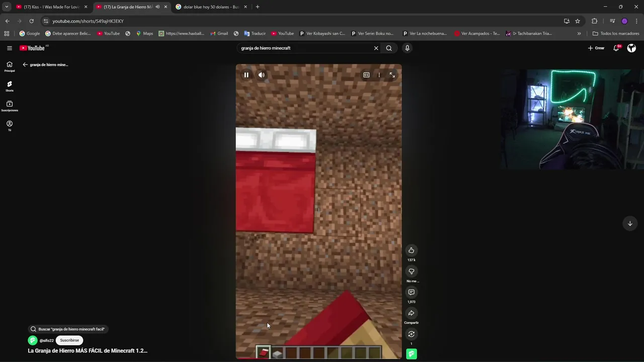Dislike the Short

[x=411, y=271]
